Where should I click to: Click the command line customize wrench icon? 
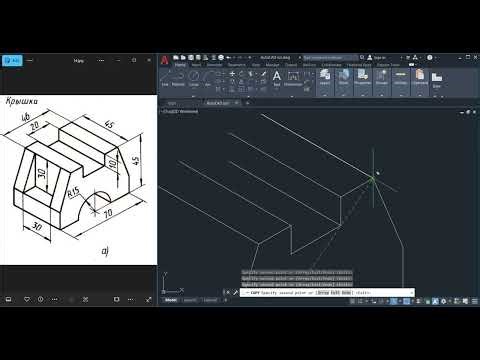[236, 293]
